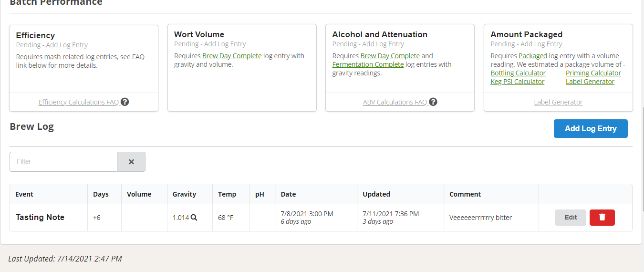Click Fermentation Complete link in Alcohol card
The height and width of the screenshot is (272, 644).
coord(368,64)
